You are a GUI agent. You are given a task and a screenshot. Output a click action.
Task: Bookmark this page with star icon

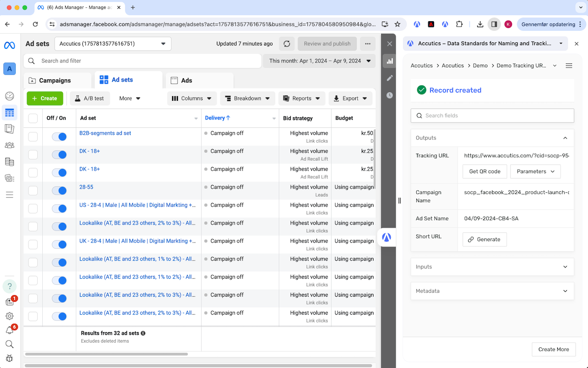(398, 24)
